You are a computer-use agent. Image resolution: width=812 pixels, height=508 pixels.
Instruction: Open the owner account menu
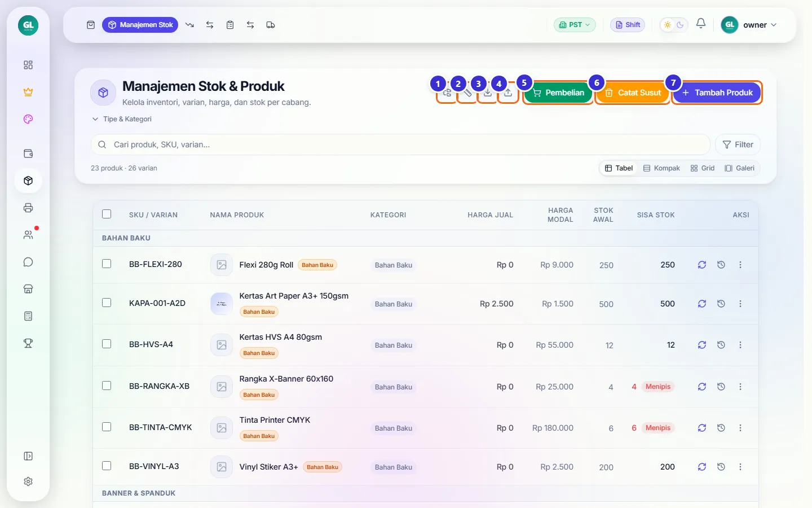point(749,25)
